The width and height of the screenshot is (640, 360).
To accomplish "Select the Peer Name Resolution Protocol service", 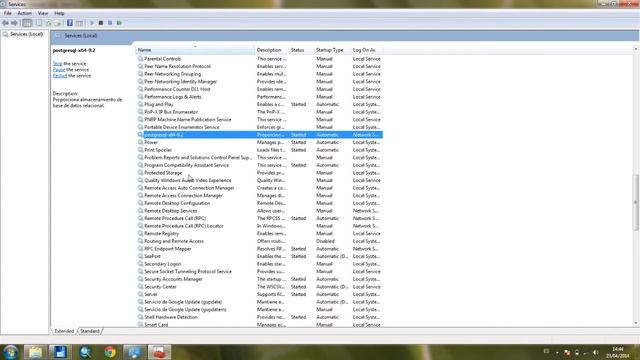I will click(x=178, y=66).
